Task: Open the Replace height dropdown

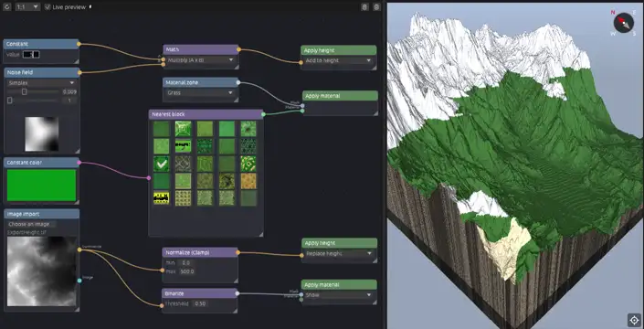Action: [x=338, y=253]
